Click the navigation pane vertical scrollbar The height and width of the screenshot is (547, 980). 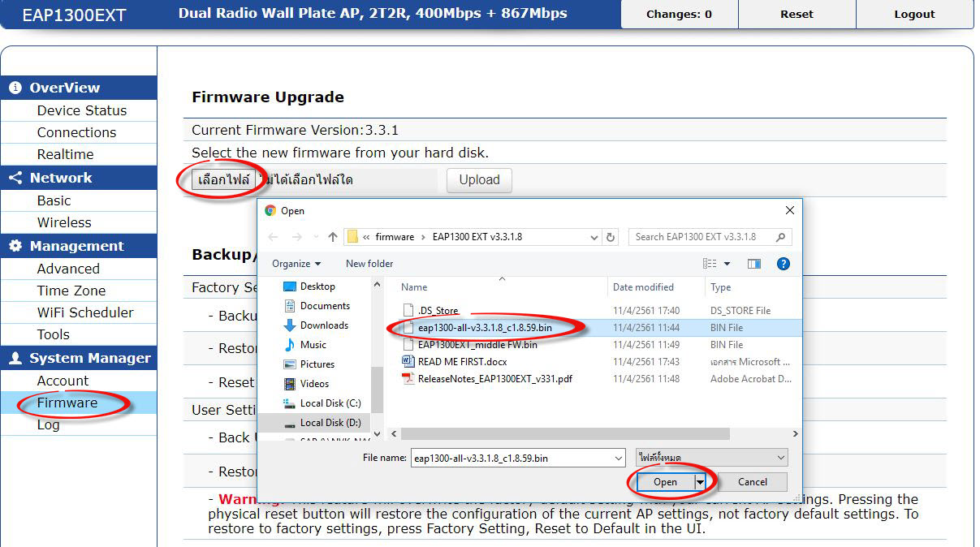coord(377,388)
